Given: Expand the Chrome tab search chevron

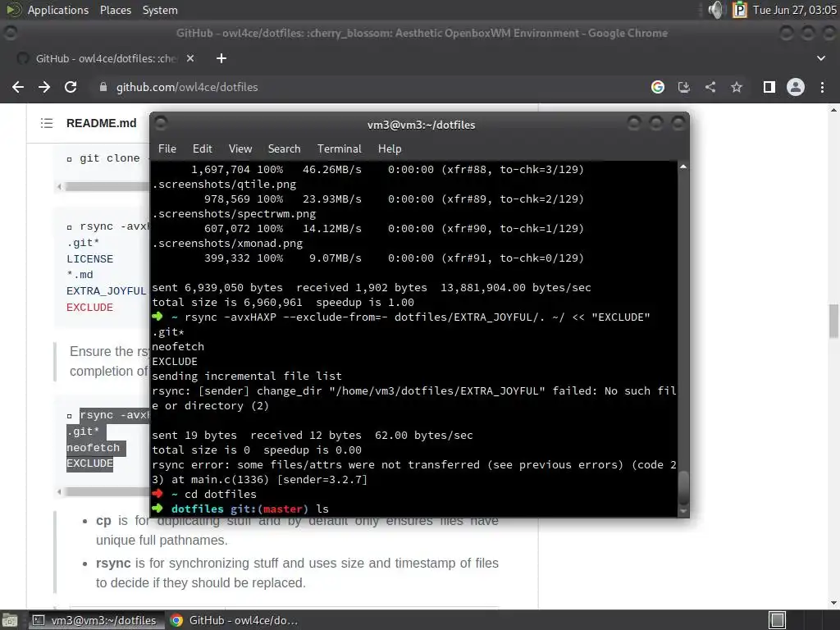Looking at the screenshot, I should [x=820, y=58].
